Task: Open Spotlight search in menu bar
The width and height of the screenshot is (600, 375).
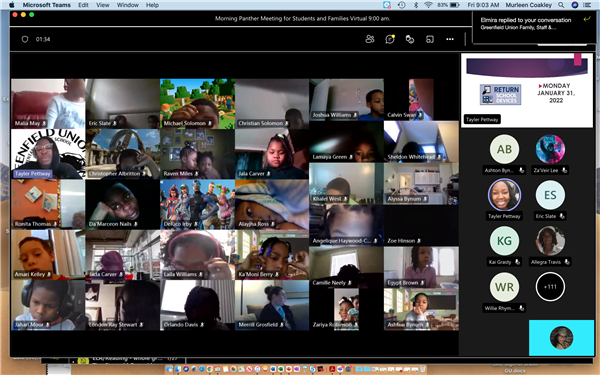Action: click(561, 5)
